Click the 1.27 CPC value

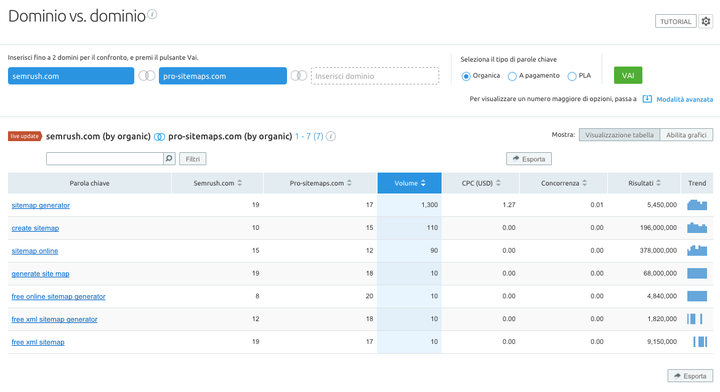(x=509, y=205)
